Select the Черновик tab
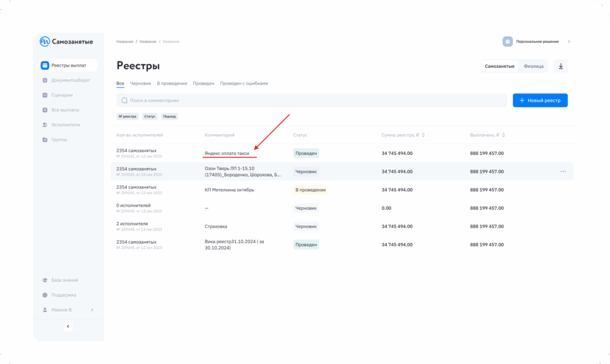Image resolution: width=610 pixels, height=364 pixels. click(140, 83)
